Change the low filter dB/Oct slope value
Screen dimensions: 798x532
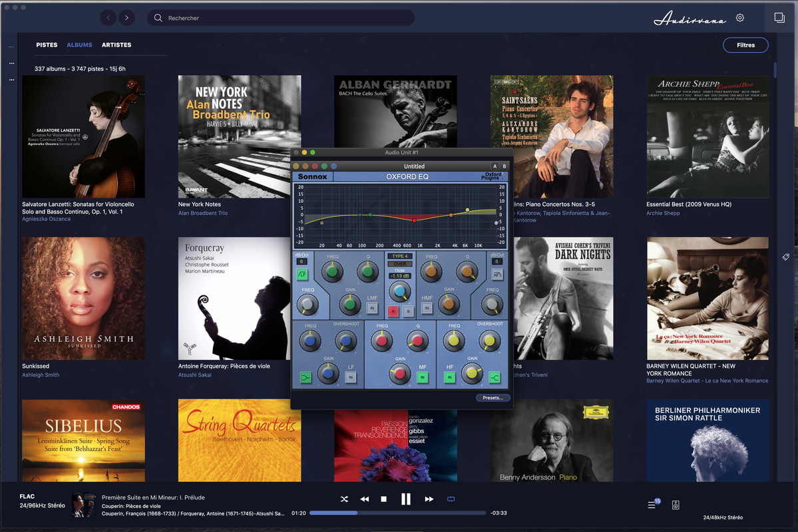pos(301,261)
